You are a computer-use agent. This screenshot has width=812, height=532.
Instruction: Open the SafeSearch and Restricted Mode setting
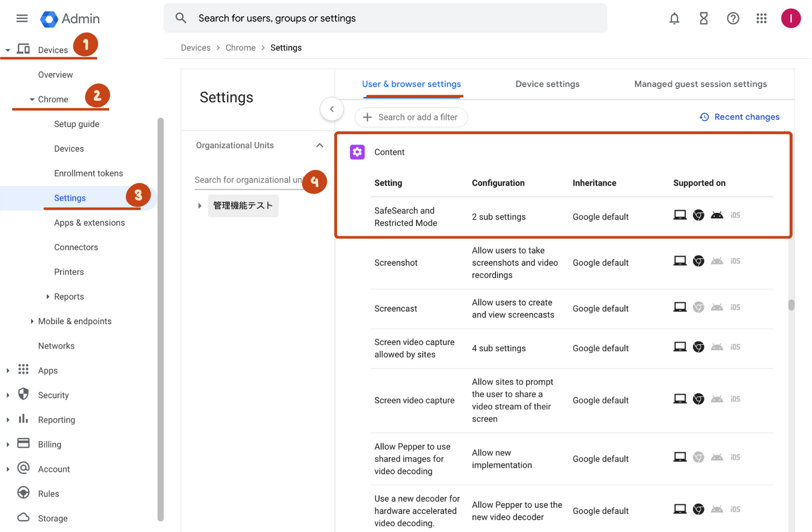[406, 217]
